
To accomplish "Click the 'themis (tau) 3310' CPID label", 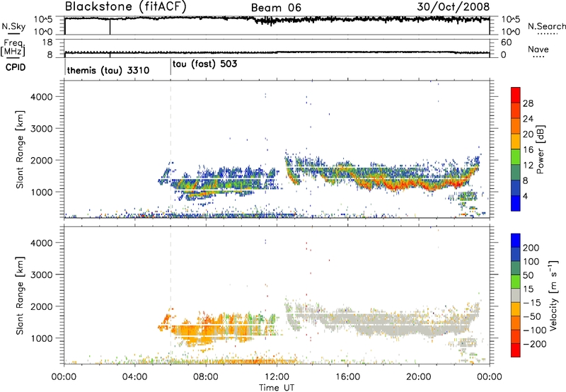I will 108,70.
